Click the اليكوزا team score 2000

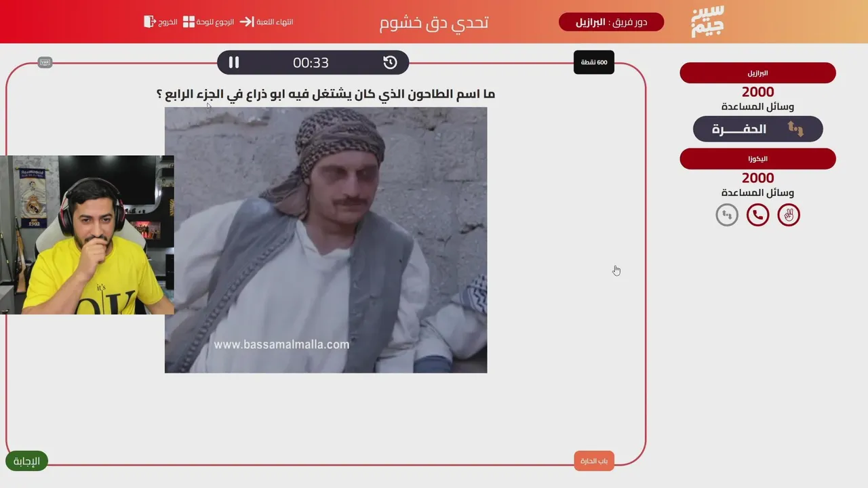[757, 178]
